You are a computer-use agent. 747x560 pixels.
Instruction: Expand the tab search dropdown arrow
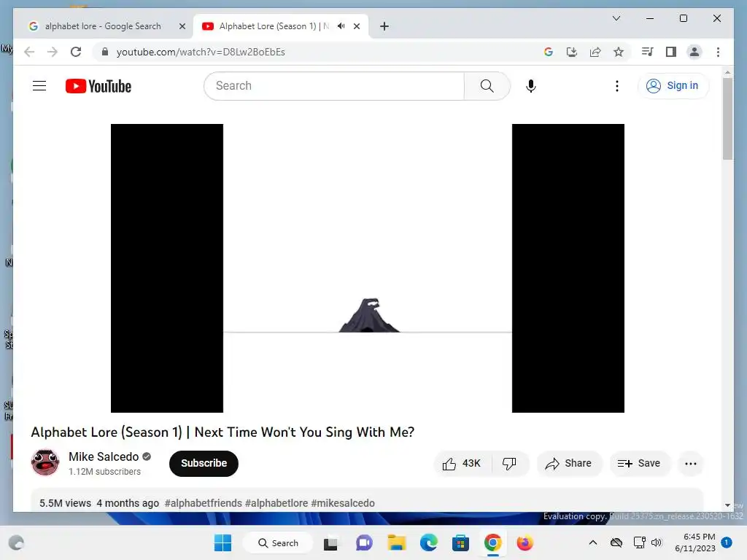tap(616, 18)
